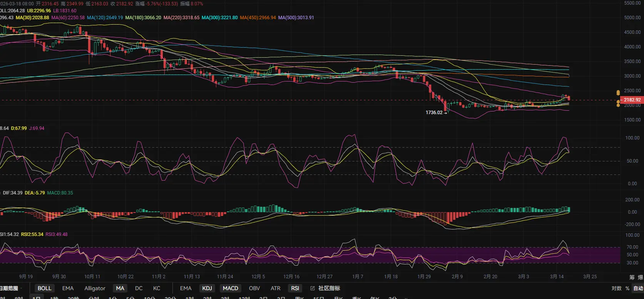Click the 筹 chip distribution icon

632,277
